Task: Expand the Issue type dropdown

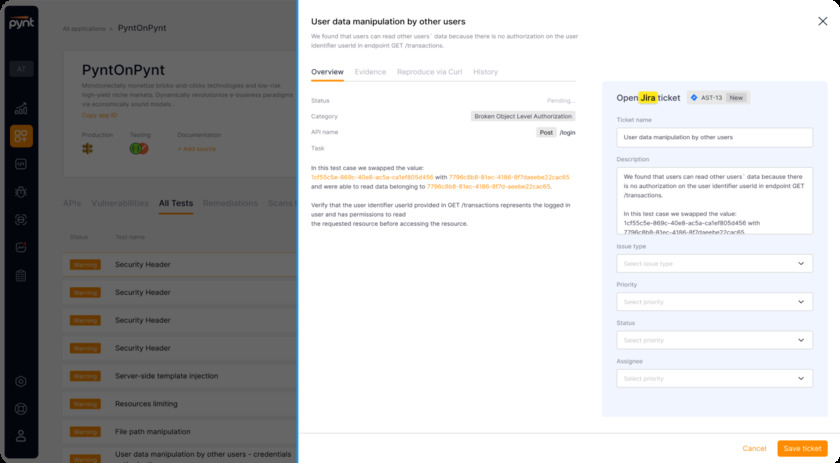Action: (714, 264)
